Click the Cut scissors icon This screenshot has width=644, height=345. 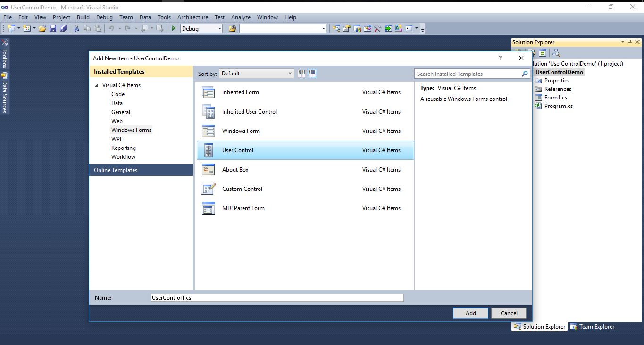tap(76, 29)
